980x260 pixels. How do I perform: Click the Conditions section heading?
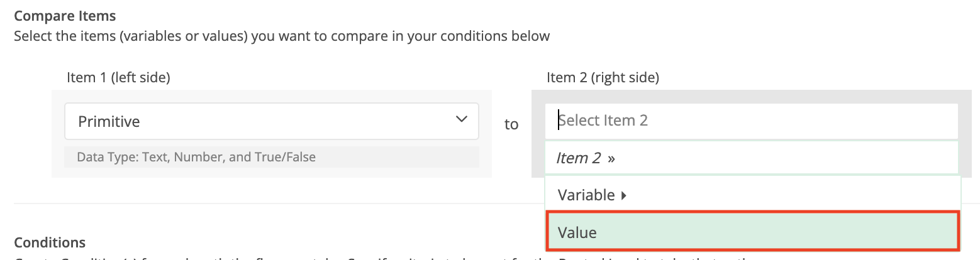pyautogui.click(x=50, y=242)
